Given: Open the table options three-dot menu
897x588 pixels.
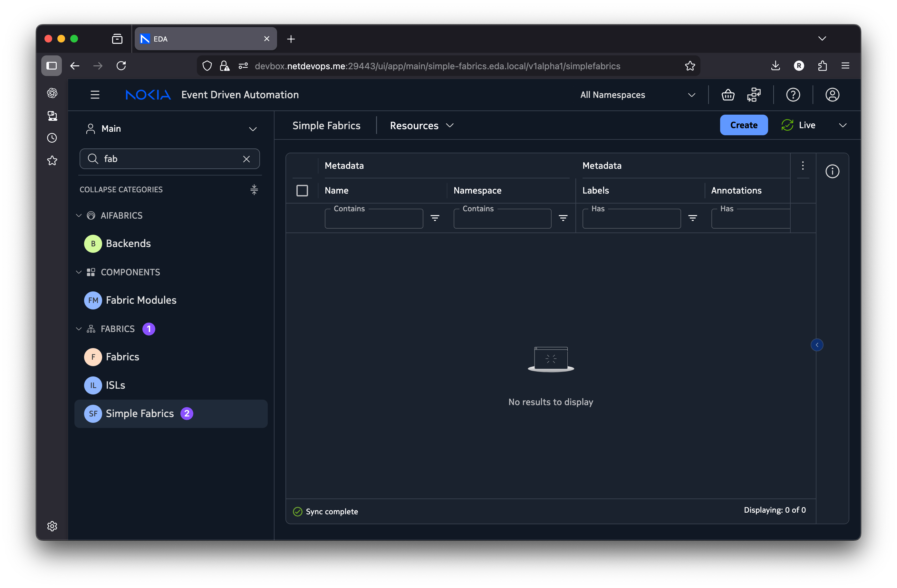Looking at the screenshot, I should pyautogui.click(x=803, y=166).
